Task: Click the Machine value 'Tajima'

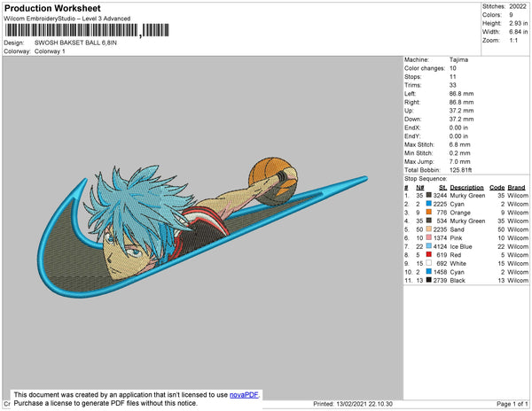Action: (458, 59)
